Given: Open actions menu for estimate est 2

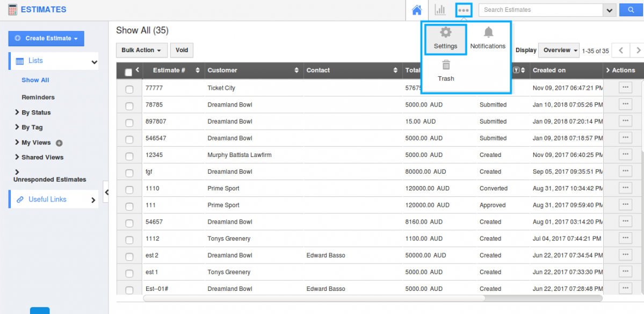Looking at the screenshot, I should 625,254.
